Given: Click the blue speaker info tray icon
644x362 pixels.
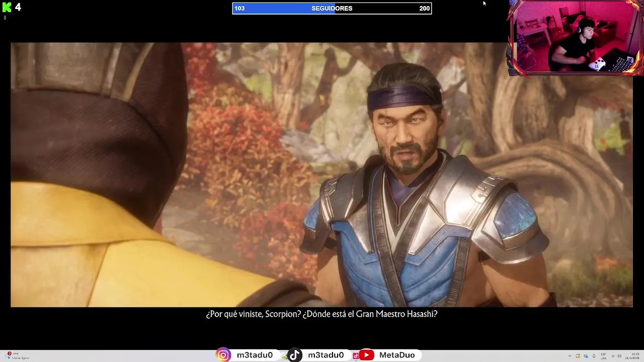Looking at the screenshot, I should (x=586, y=356).
